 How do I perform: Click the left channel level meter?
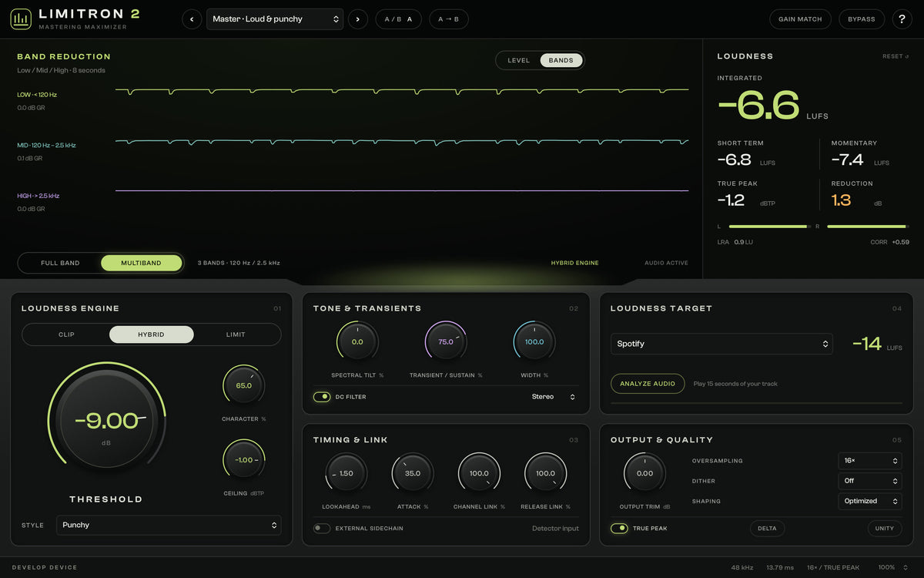[769, 227]
